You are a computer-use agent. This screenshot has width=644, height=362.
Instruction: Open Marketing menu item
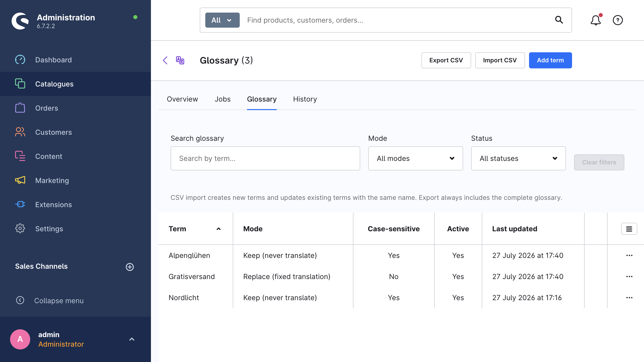coord(75,180)
